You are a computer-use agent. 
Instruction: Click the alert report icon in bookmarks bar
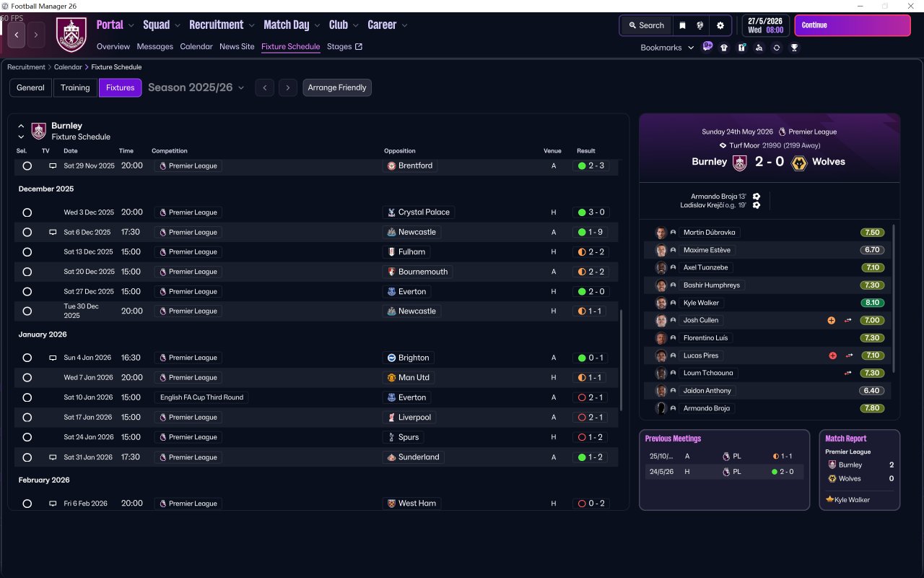coord(741,48)
